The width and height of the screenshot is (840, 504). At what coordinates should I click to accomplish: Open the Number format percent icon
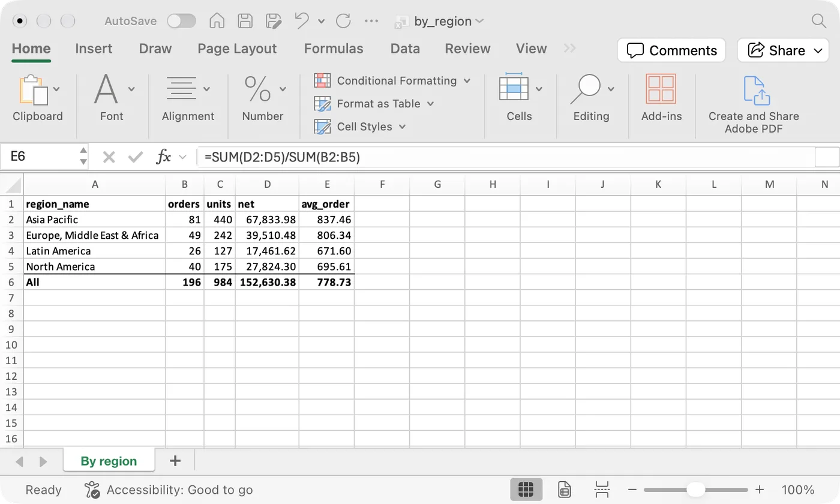[x=258, y=89]
